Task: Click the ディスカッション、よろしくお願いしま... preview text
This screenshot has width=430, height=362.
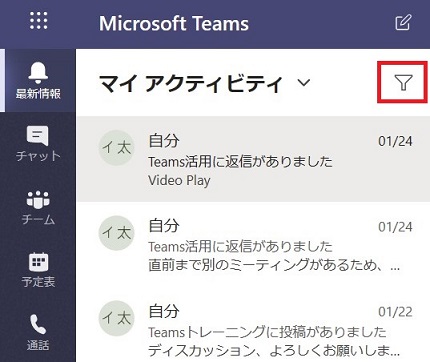Action: click(x=274, y=350)
